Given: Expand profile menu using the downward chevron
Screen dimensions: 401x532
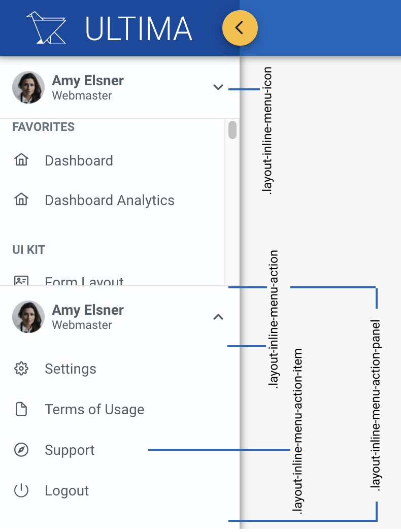Looking at the screenshot, I should (x=218, y=87).
